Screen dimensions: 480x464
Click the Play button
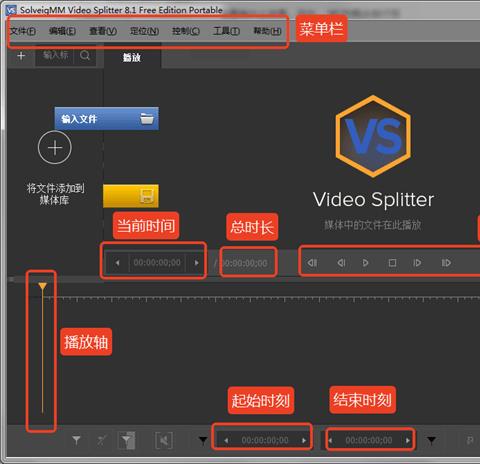(366, 263)
